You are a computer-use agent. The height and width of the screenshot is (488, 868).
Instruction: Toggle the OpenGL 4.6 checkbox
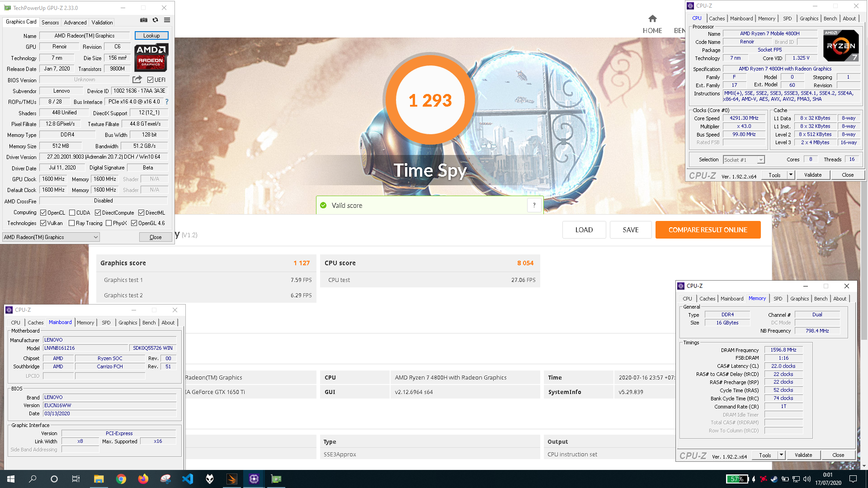click(134, 223)
